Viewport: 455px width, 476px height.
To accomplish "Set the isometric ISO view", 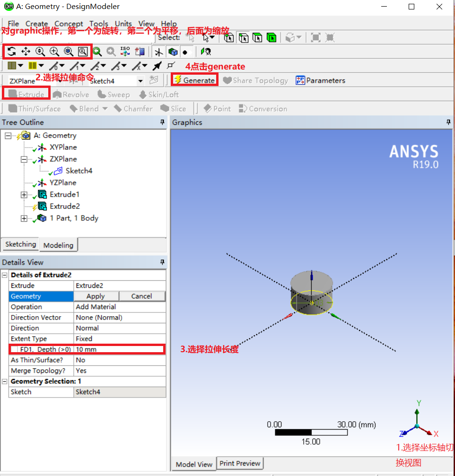I will click(x=125, y=52).
